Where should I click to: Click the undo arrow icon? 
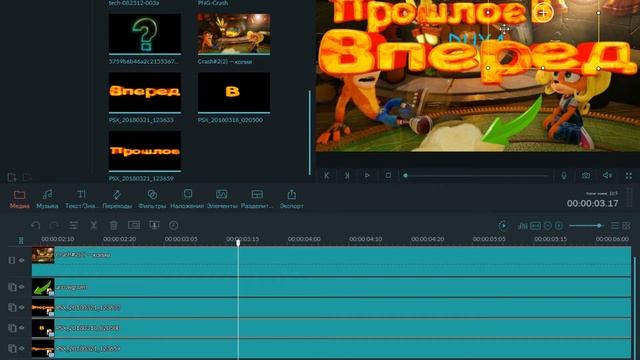36,225
